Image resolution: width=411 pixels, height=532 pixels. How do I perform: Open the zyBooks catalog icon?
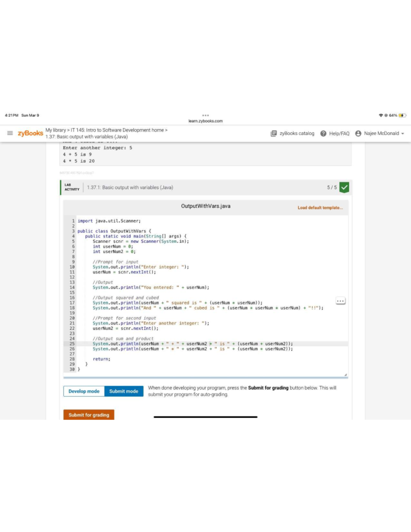pyautogui.click(x=274, y=134)
